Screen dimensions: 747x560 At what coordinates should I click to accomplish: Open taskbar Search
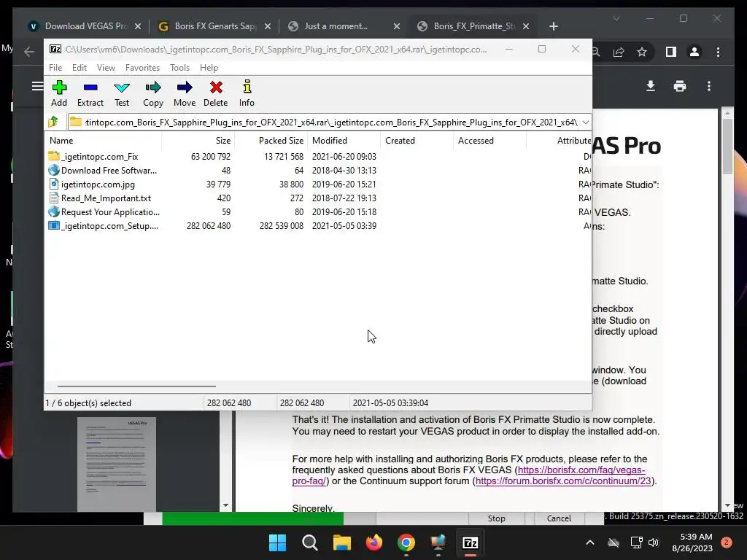309,542
